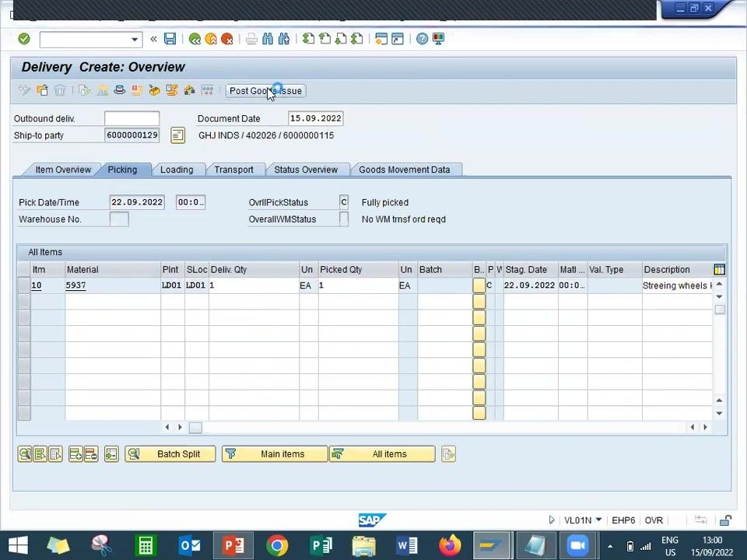Viewport: 747px width, 560px height.
Task: Click the Find binoculars icon
Action: coord(268,39)
